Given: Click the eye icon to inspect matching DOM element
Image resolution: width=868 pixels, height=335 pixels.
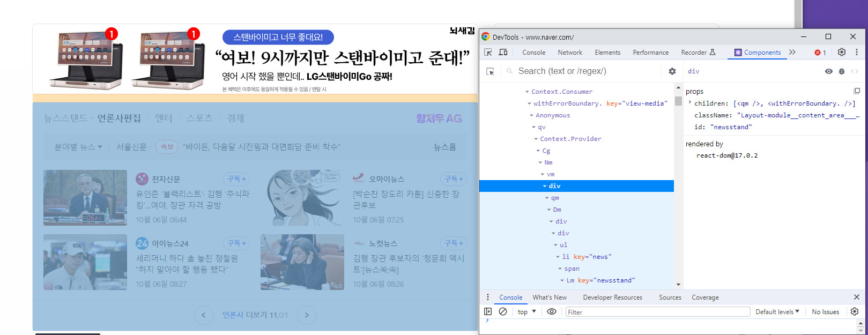Looking at the screenshot, I should click(x=828, y=71).
